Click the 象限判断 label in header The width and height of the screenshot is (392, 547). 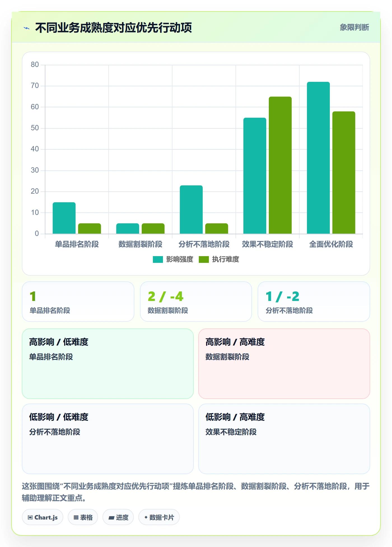pyautogui.click(x=354, y=27)
